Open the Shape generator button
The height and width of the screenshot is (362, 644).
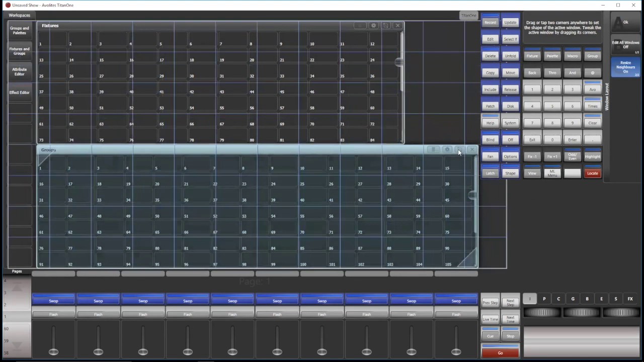[510, 173]
